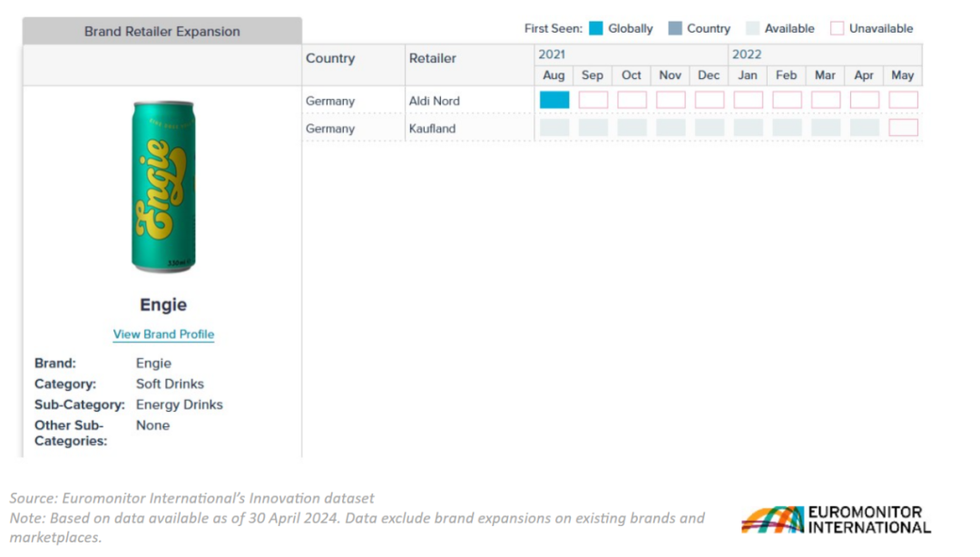Click Kaufland's unavailable May 2022 cell
This screenshot has width=980, height=557.
[x=903, y=128]
